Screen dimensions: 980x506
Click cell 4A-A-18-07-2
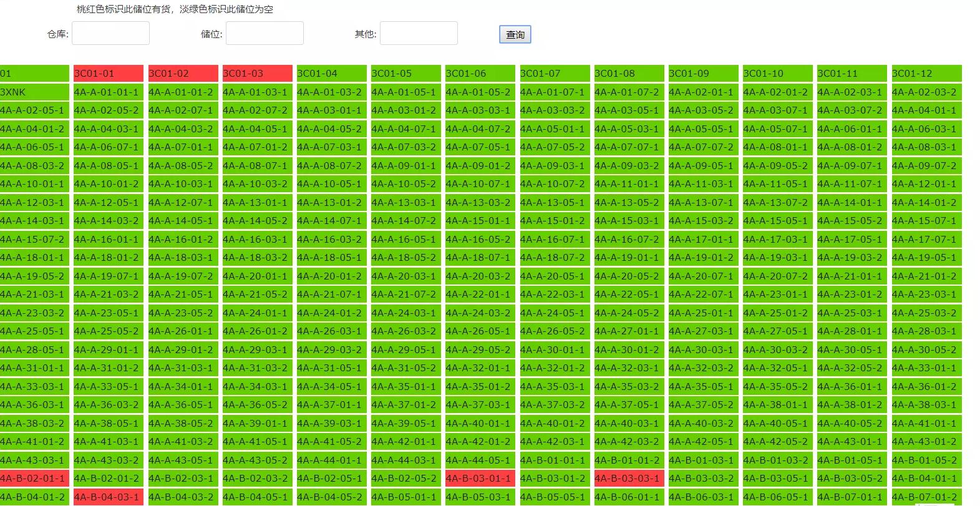[x=555, y=258]
